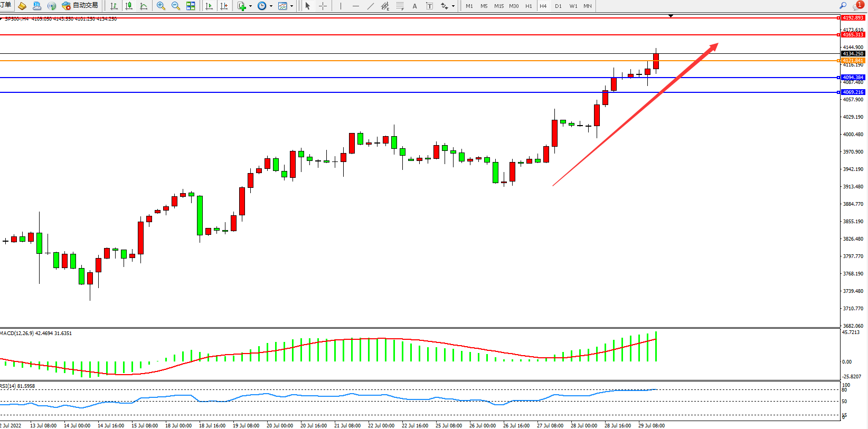
Task: Select the text label tool (A)
Action: click(x=414, y=6)
